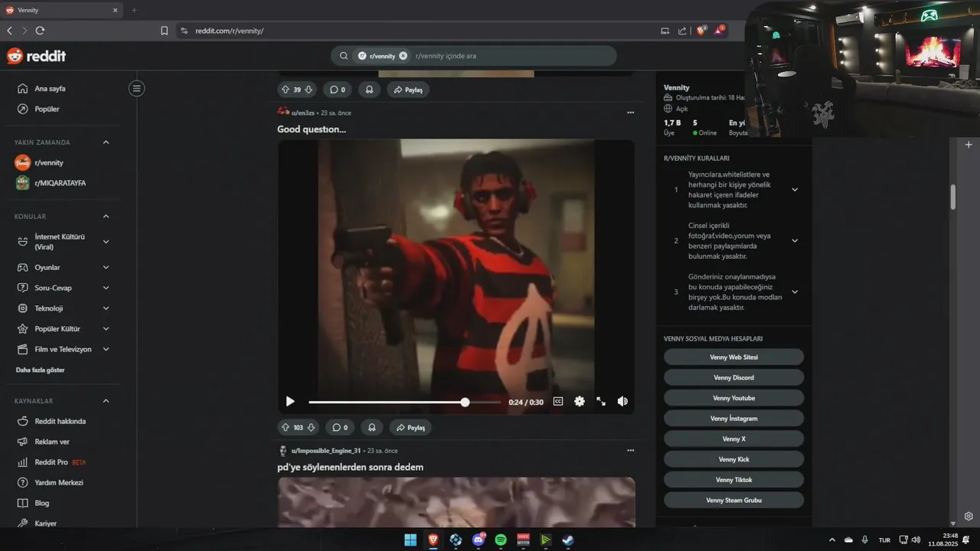Expand Oyunlar topic
980x551 pixels.
(x=106, y=267)
